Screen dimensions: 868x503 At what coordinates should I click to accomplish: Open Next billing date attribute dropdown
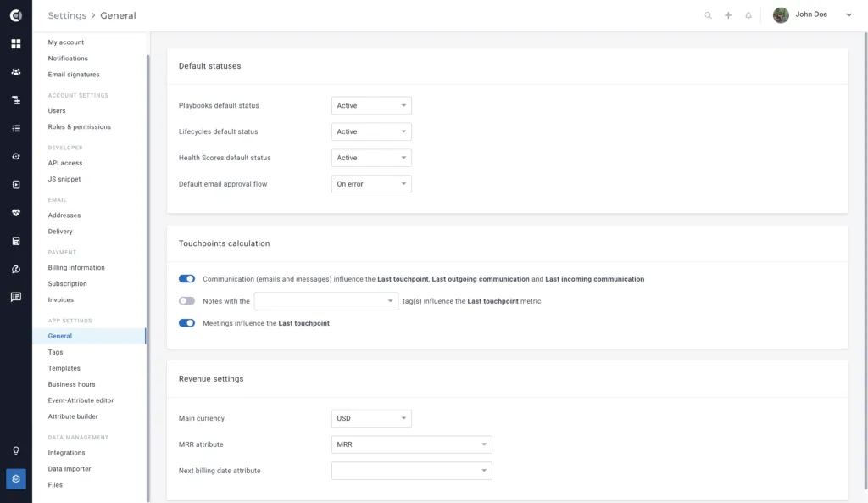point(412,470)
